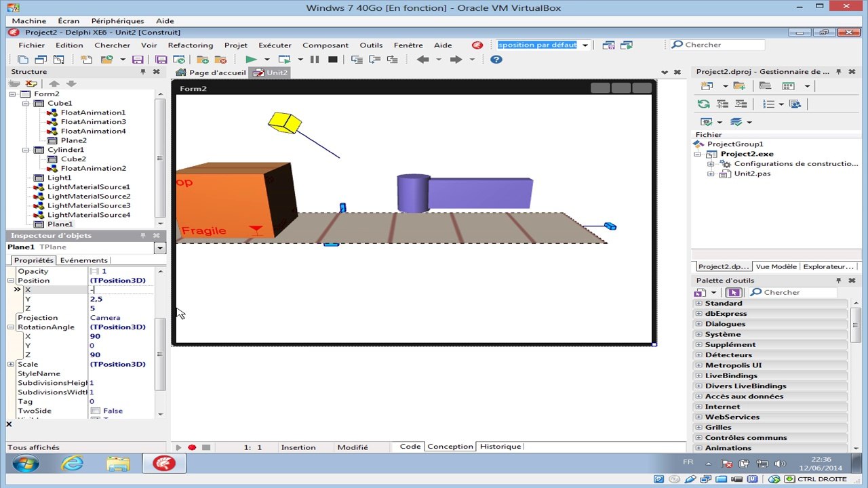868x488 pixels.
Task: Switch to the Evénements tab
Action: coord(83,260)
